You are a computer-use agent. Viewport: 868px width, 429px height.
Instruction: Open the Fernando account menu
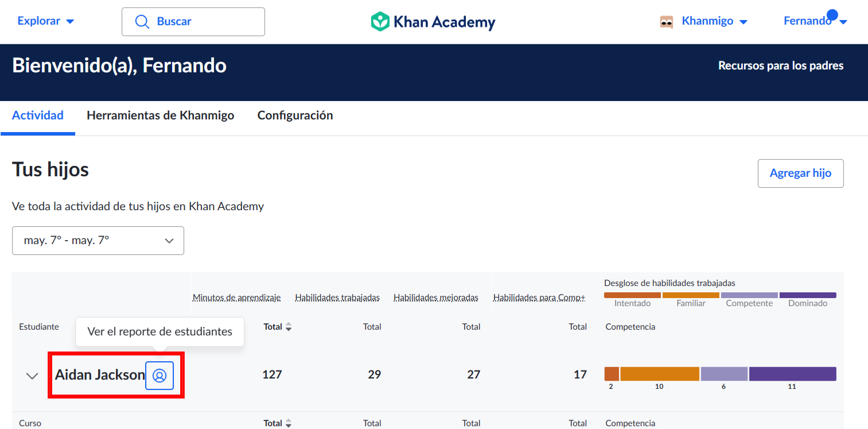815,21
